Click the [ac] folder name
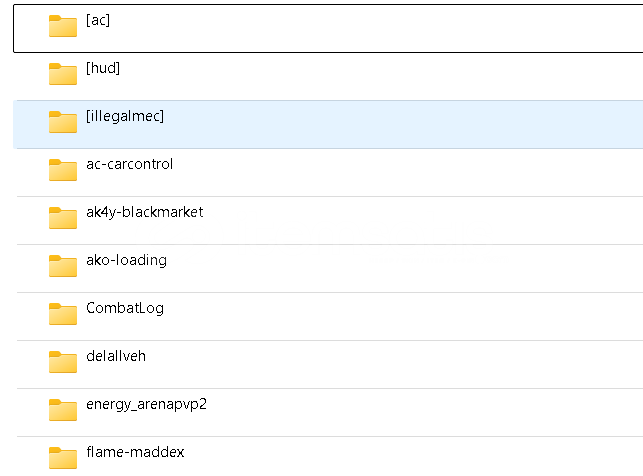Screen dimensions: 643x476 pyautogui.click(x=98, y=20)
